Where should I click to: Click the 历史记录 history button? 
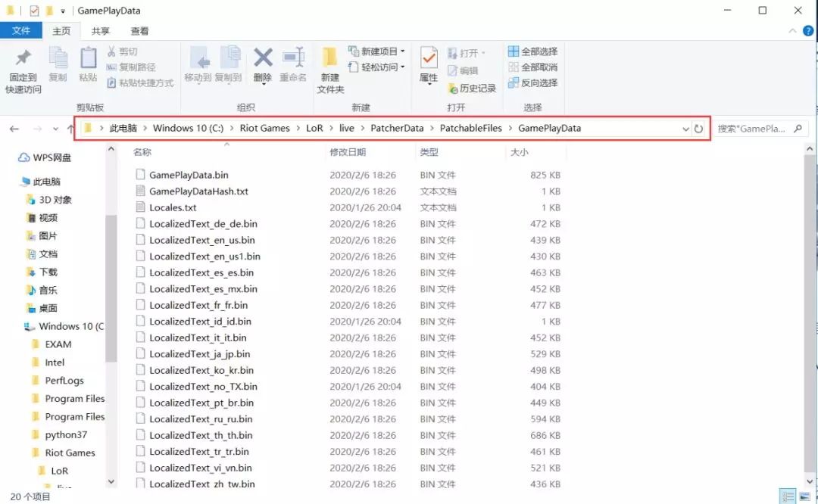click(472, 89)
